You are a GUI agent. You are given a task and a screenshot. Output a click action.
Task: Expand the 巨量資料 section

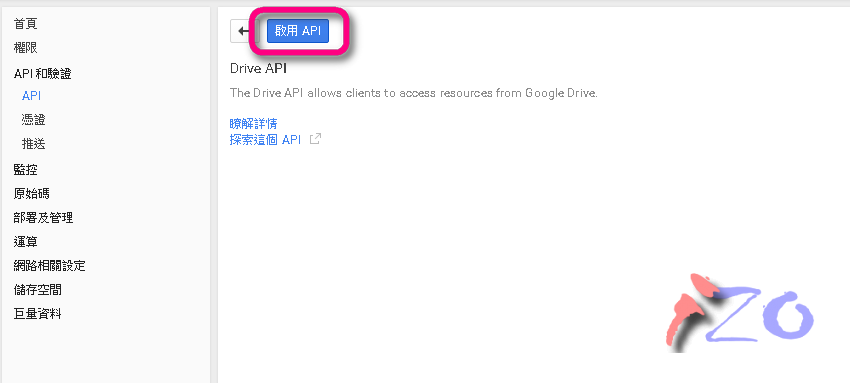(x=37, y=314)
